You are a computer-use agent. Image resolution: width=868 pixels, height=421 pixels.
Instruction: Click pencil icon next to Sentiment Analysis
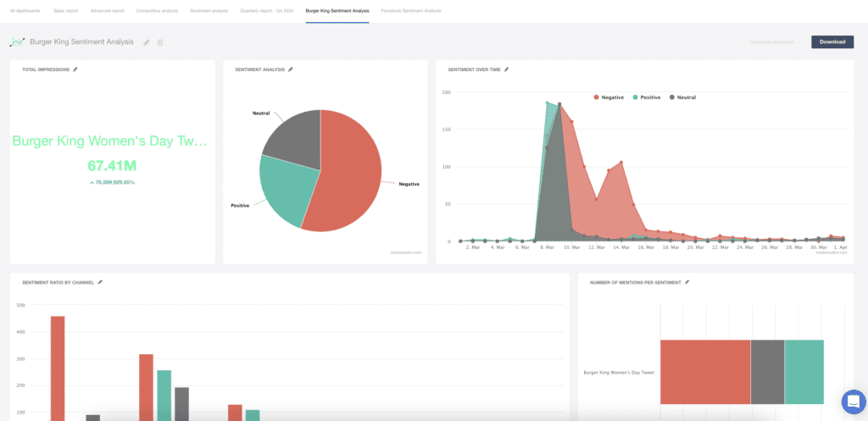coord(290,69)
